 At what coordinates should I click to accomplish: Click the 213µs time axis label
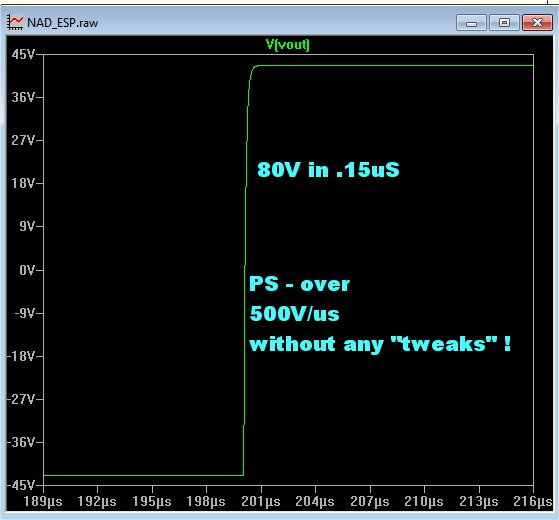479,502
